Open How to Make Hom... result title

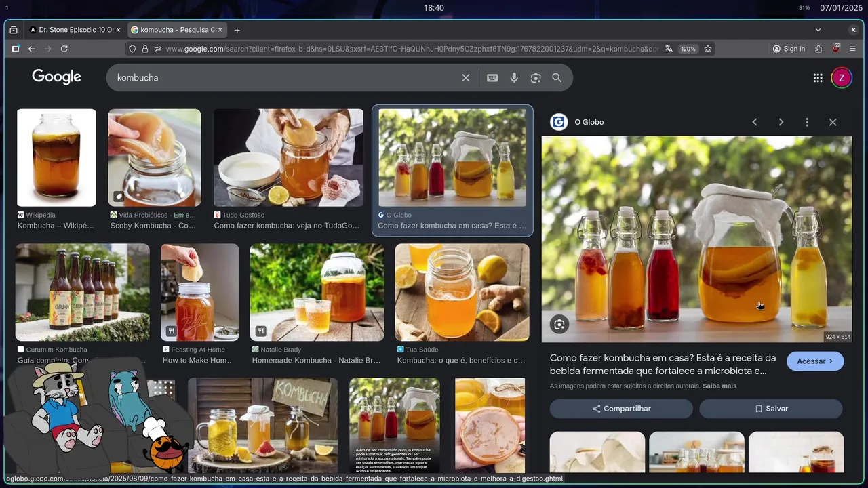tap(198, 361)
